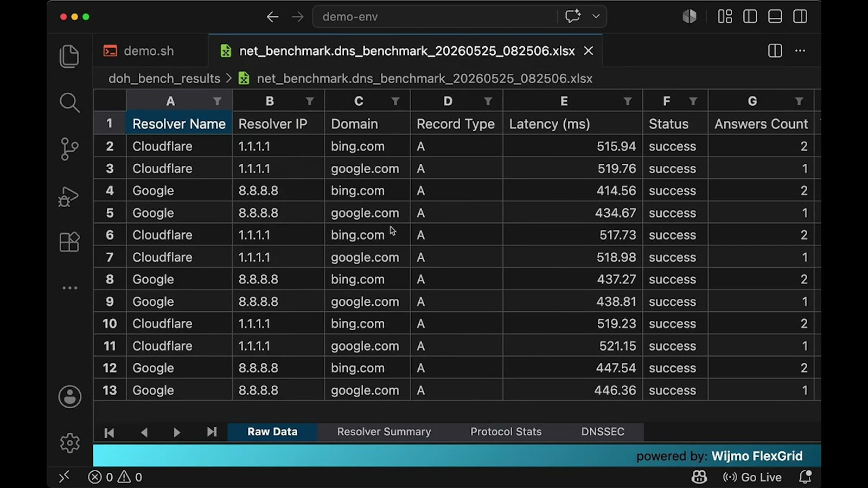Open the errors and warnings problems indicator
Screen dimensions: 868x488
pos(115,477)
